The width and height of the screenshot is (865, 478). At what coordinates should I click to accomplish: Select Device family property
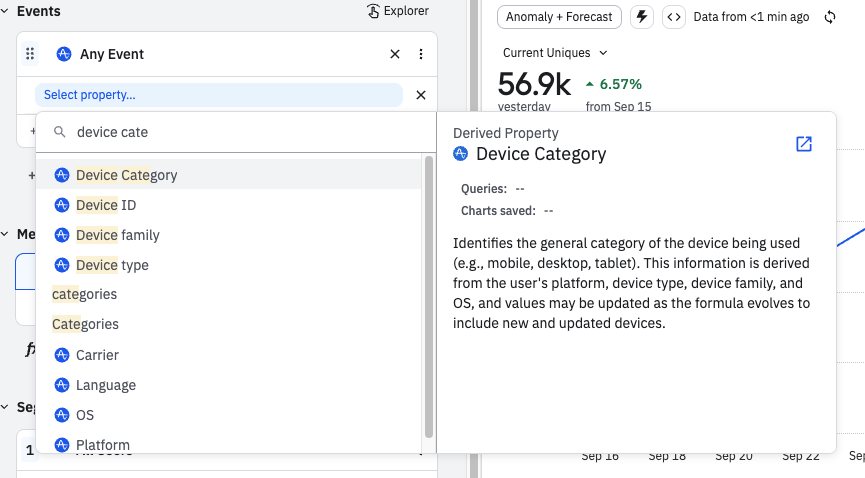click(118, 235)
